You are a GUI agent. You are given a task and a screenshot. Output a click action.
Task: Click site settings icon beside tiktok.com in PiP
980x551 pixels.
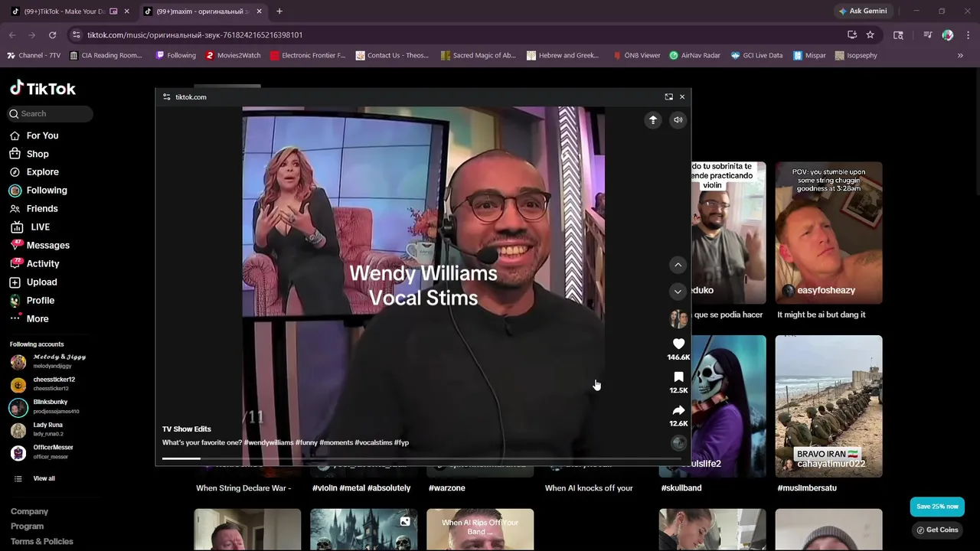click(167, 97)
